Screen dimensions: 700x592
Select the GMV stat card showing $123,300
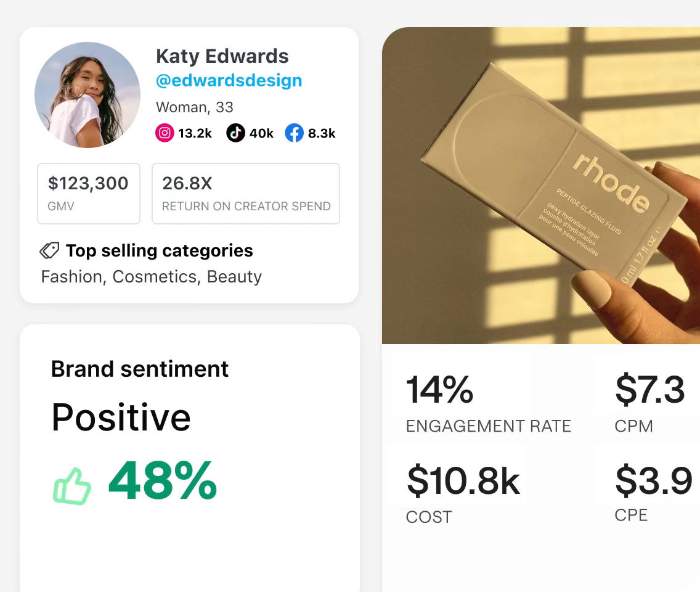pos(88,193)
